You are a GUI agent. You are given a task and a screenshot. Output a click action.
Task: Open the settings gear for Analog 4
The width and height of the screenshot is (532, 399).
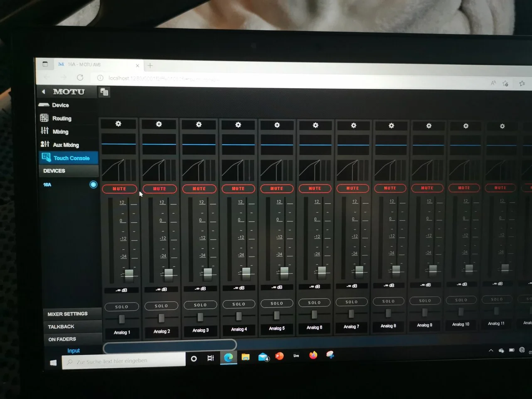pyautogui.click(x=238, y=125)
